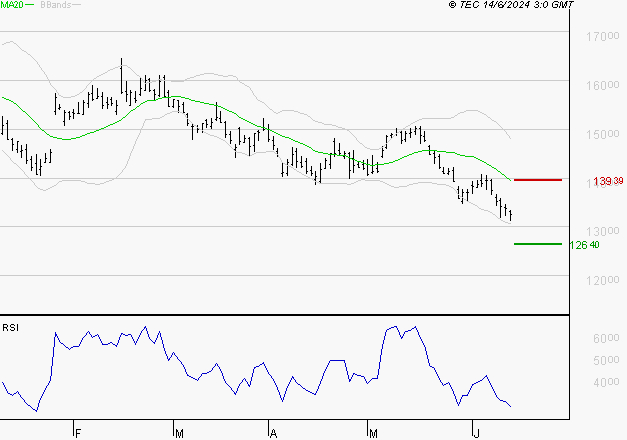This screenshot has width=627, height=440.
Task: Click the 15000 price axis label
Action: click(603, 134)
